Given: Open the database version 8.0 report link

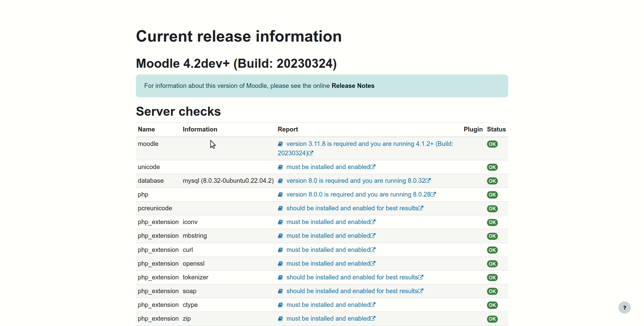Looking at the screenshot, I should (x=359, y=181).
